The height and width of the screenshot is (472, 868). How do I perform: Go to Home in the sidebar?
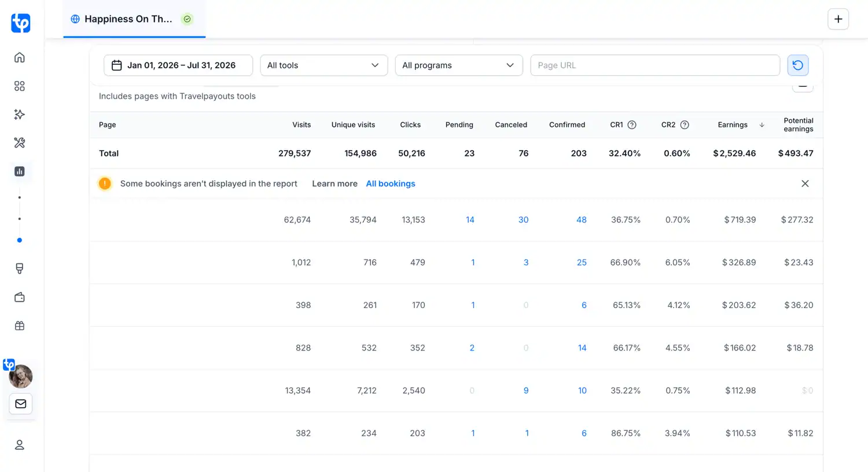click(20, 57)
